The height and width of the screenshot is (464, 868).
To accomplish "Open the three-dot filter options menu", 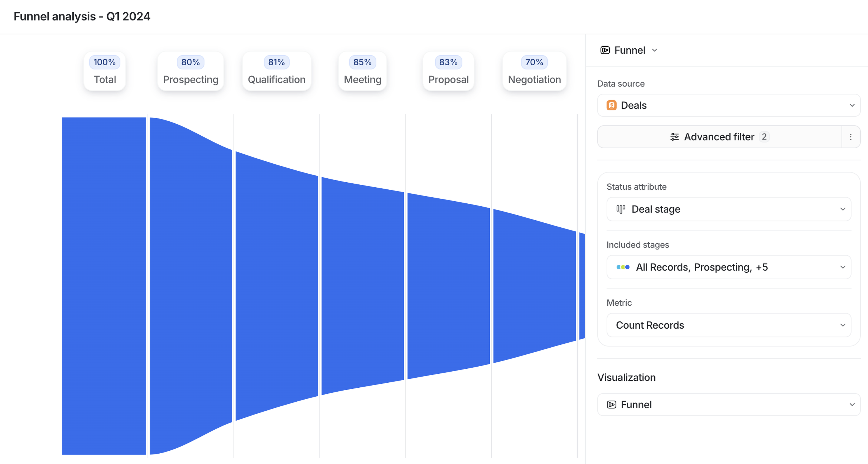I will 850,137.
